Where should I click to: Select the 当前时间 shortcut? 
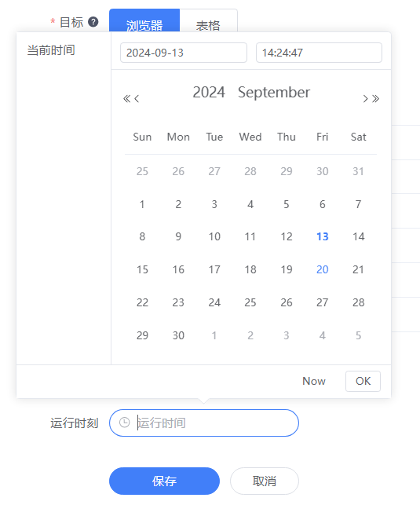pos(51,50)
